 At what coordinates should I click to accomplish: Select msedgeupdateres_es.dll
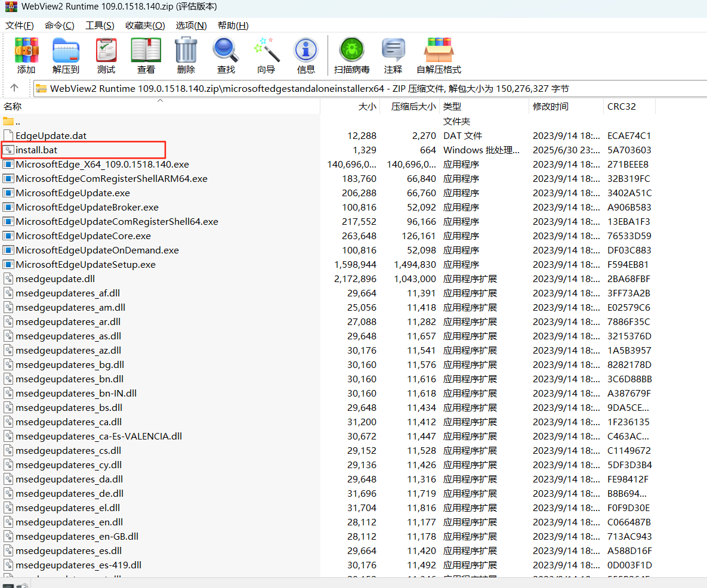coord(69,550)
